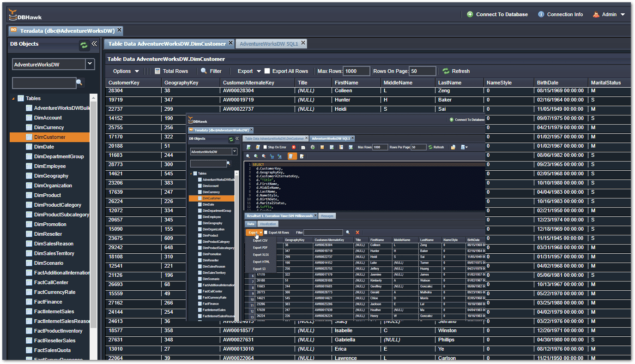Click the edit note icon in inset editor toolbar

(x=302, y=156)
